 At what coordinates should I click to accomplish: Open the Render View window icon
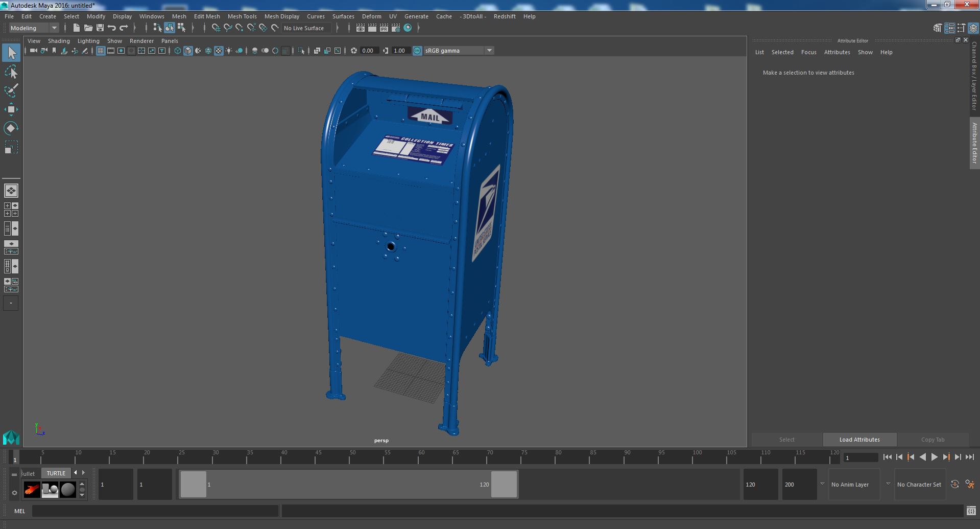pos(361,28)
